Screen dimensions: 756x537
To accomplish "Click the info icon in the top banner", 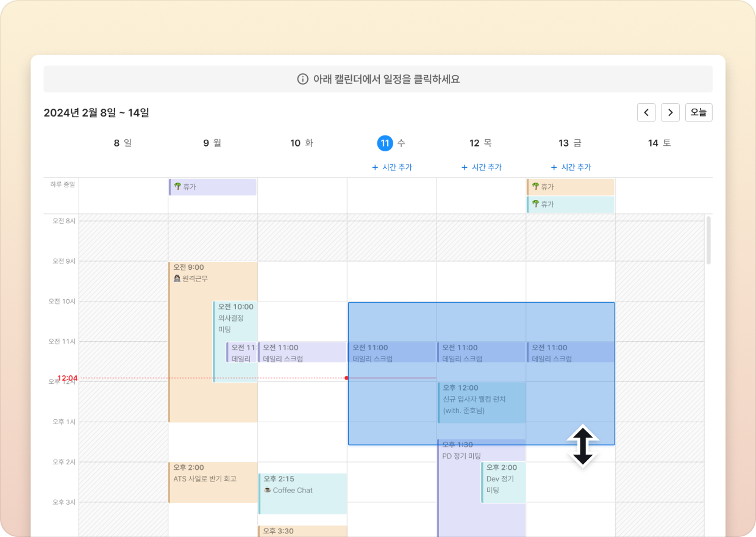I will pos(302,79).
